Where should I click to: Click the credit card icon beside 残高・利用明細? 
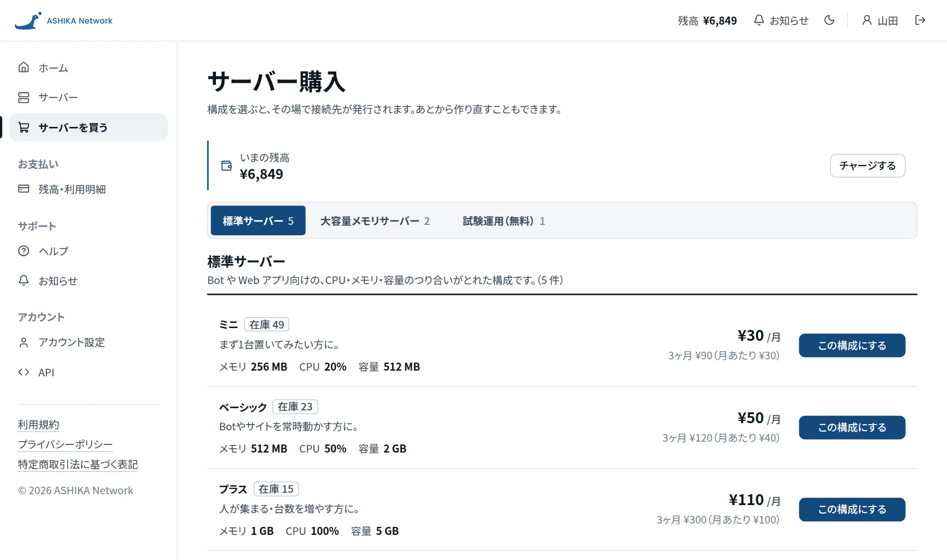pyautogui.click(x=24, y=189)
